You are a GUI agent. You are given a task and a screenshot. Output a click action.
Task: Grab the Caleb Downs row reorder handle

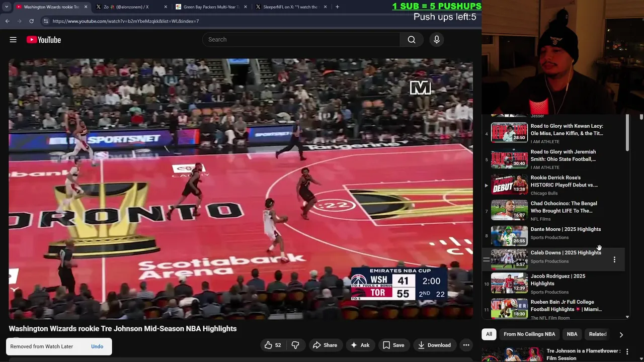coord(486,260)
